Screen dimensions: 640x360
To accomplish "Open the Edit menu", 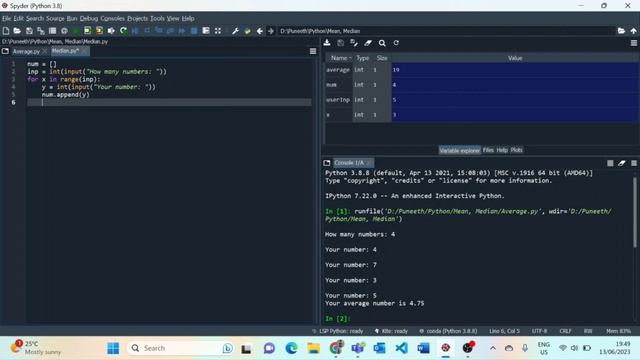I will (x=18, y=18).
